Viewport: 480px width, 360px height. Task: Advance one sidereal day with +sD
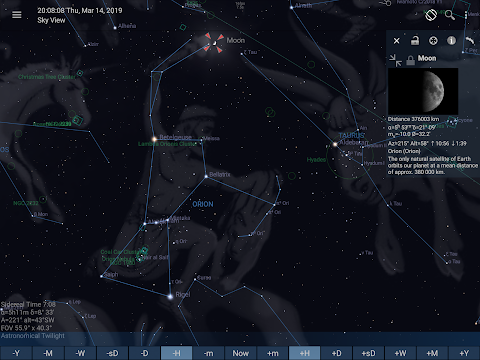click(x=368, y=353)
